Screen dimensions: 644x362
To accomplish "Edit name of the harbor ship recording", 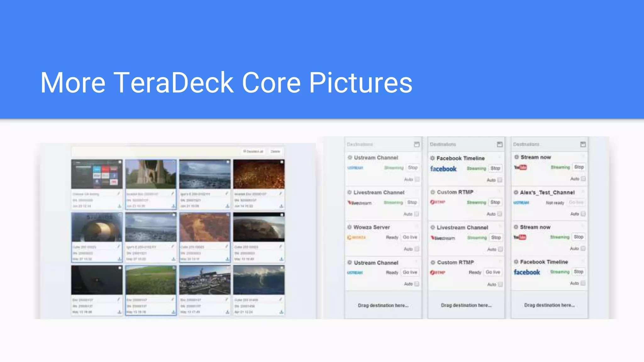I will tap(226, 299).
